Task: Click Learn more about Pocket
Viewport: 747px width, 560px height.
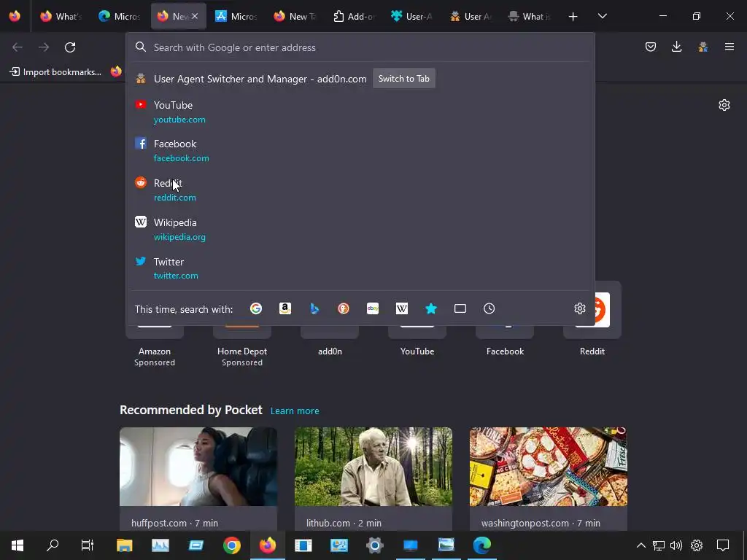Action: [x=295, y=411]
